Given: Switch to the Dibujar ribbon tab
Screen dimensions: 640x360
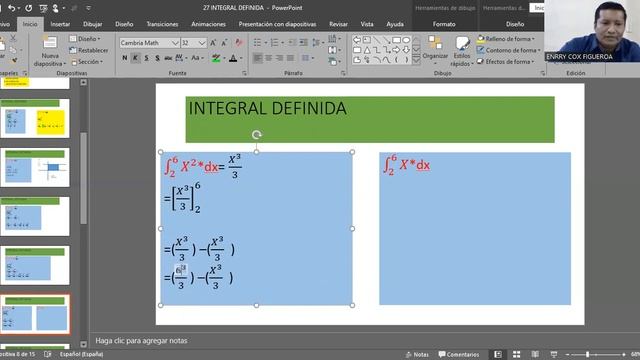Looking at the screenshot, I should pos(93,24).
